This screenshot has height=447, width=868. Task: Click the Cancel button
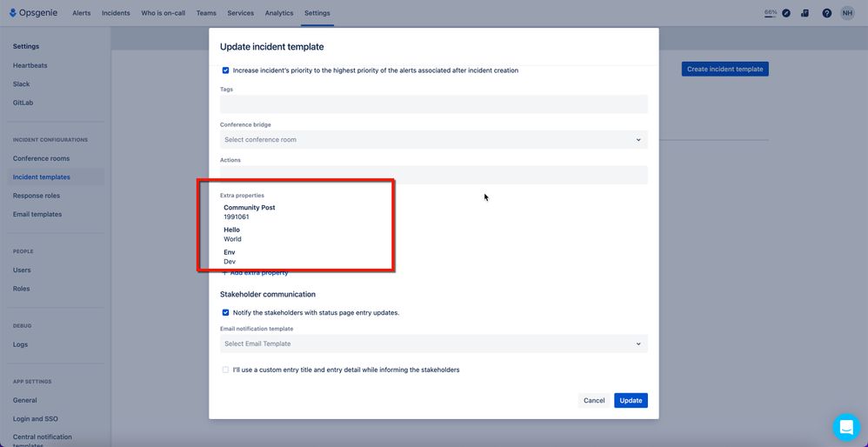point(594,401)
